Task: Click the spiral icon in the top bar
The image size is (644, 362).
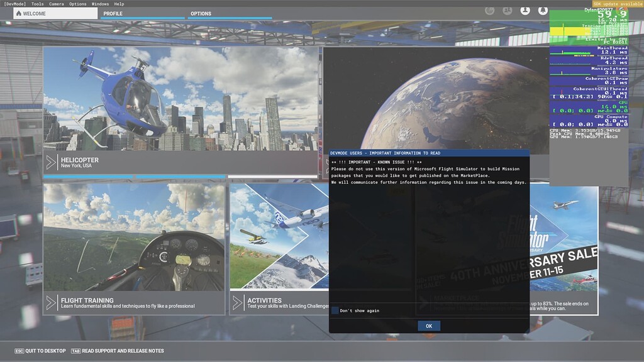Action: coord(489,11)
